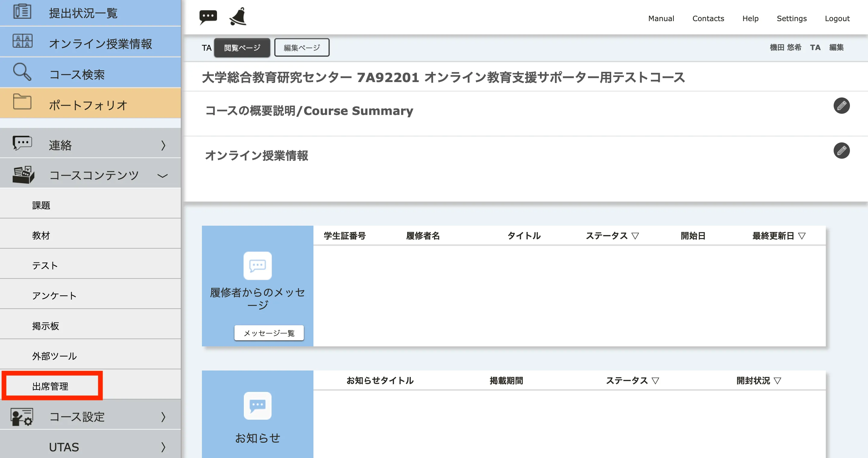Click the メッセージ一覧 button
The height and width of the screenshot is (458, 868).
coord(269,333)
